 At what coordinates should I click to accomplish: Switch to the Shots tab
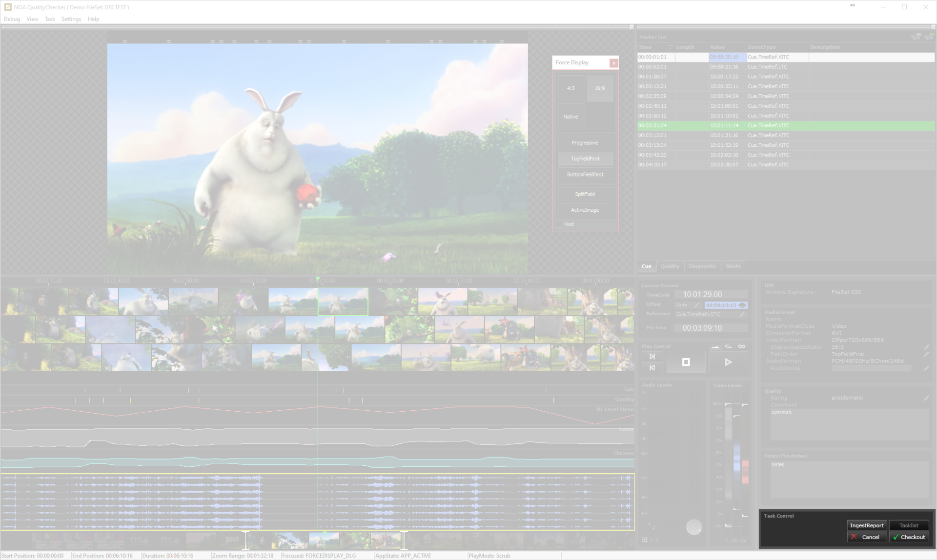733,266
